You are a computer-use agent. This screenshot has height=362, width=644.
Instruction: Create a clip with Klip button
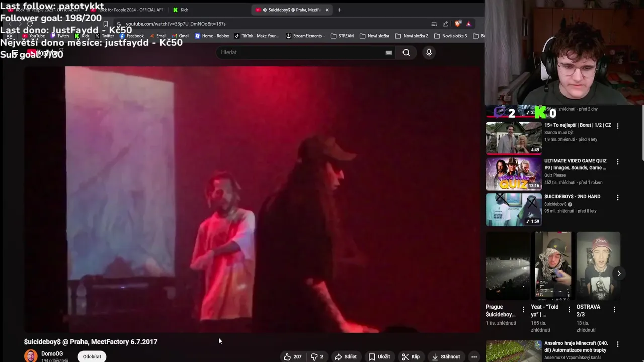point(411,357)
